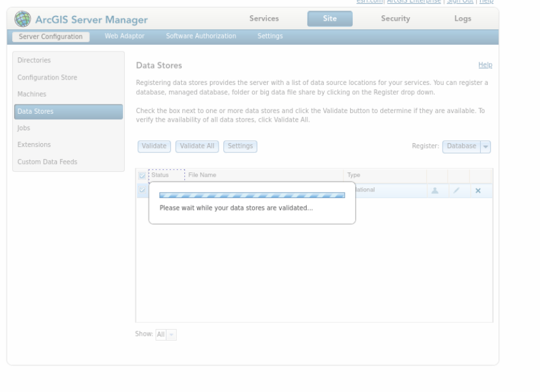The image size is (540, 392).
Task: Delete the data store X icon
Action: click(x=478, y=191)
